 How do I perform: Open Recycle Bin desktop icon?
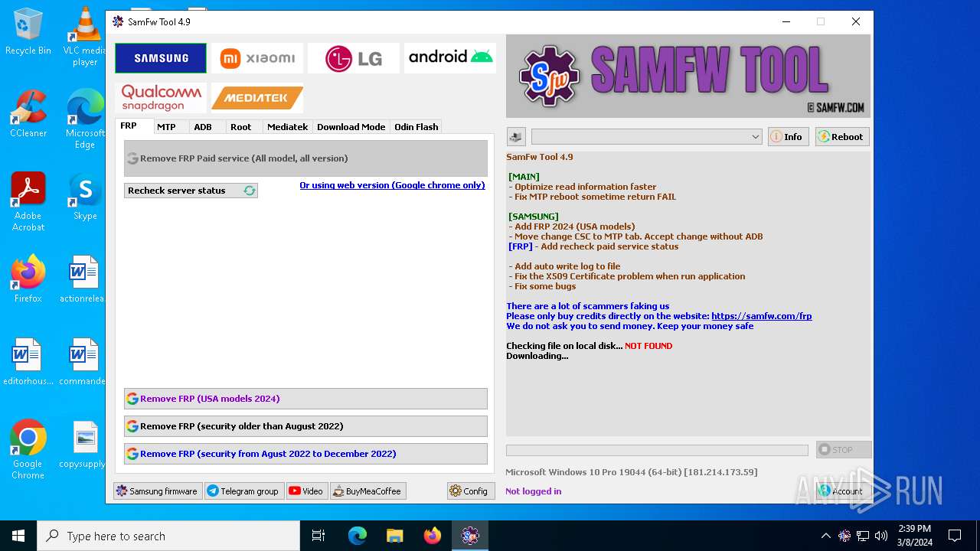(28, 31)
